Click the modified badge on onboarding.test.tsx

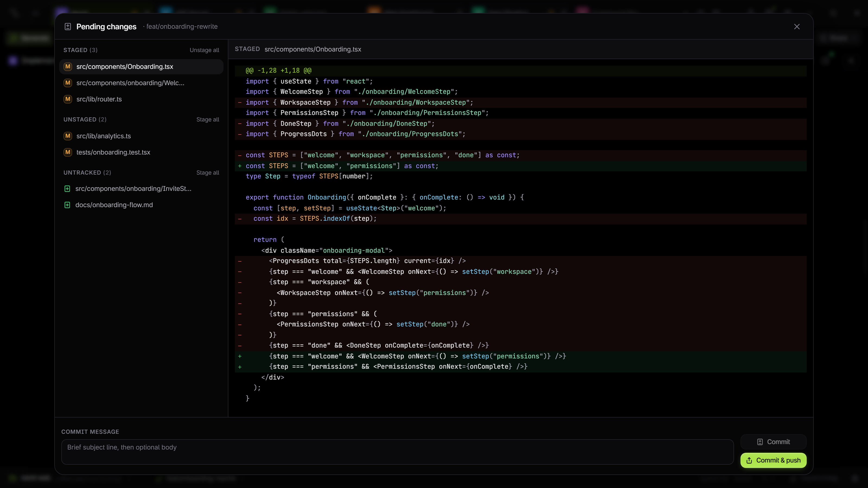68,152
